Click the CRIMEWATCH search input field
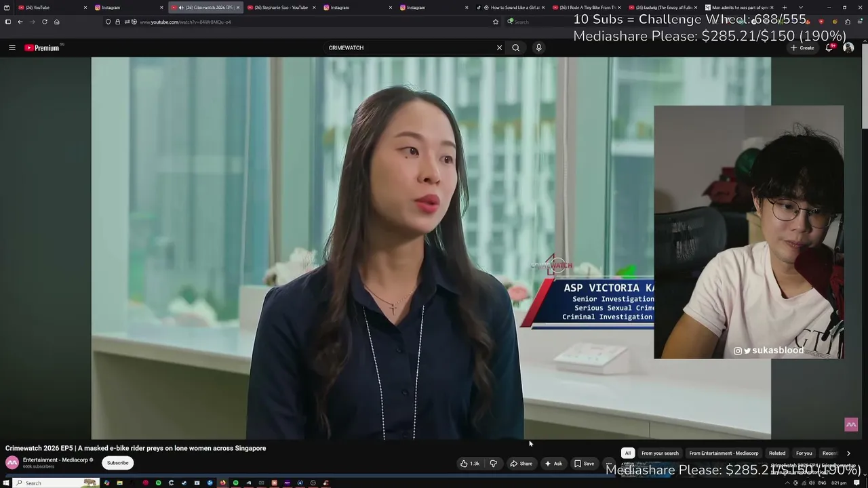Viewport: 868px width, 488px height. (x=410, y=47)
